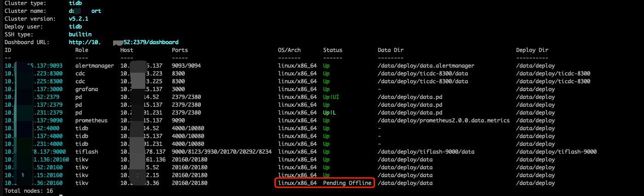Click the grafana port 3000

point(178,89)
